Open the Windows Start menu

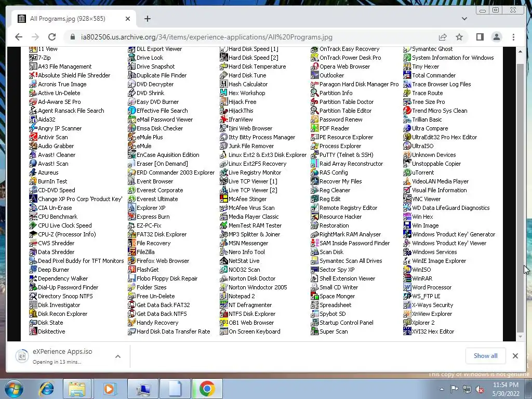point(14,389)
